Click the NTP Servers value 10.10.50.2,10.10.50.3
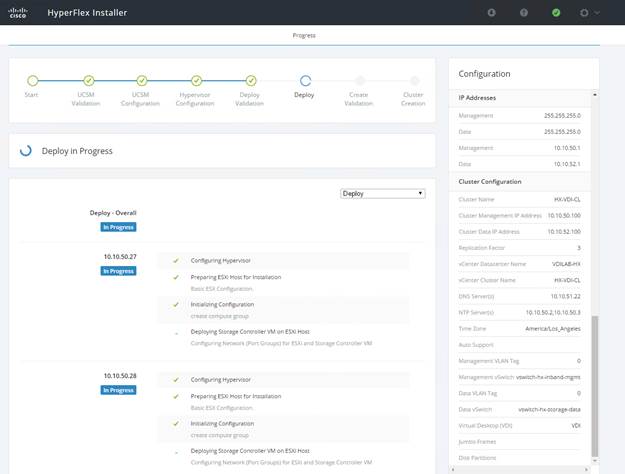625x474 pixels. 553,313
